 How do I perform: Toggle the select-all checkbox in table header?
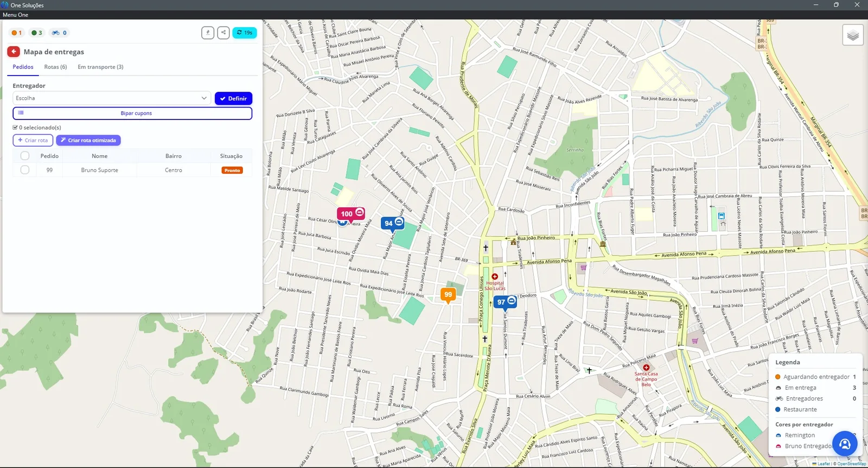click(25, 156)
